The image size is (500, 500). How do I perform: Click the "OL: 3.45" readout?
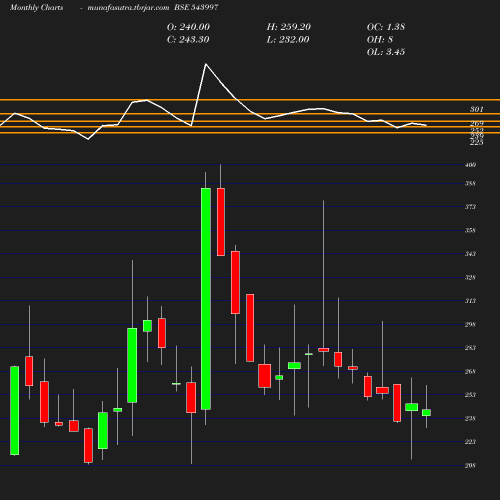pyautogui.click(x=386, y=52)
